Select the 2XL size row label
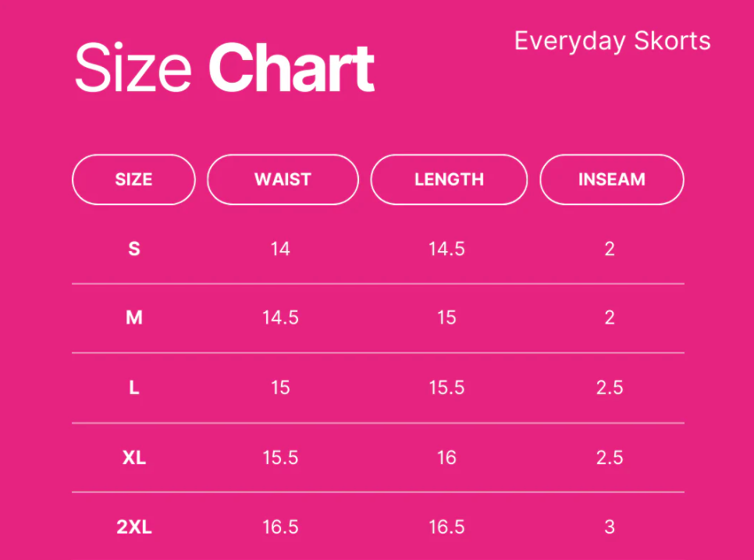 click(x=134, y=527)
